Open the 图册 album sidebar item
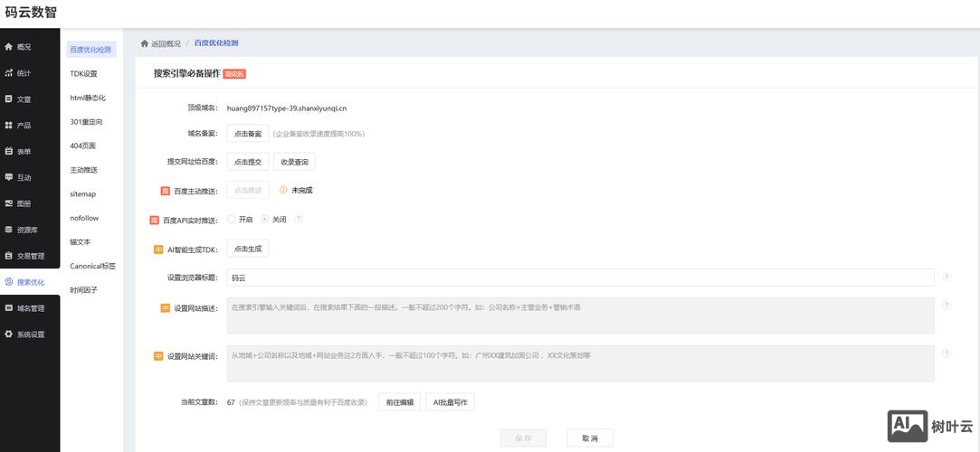Viewport: 980px width, 452px height. coord(30,203)
